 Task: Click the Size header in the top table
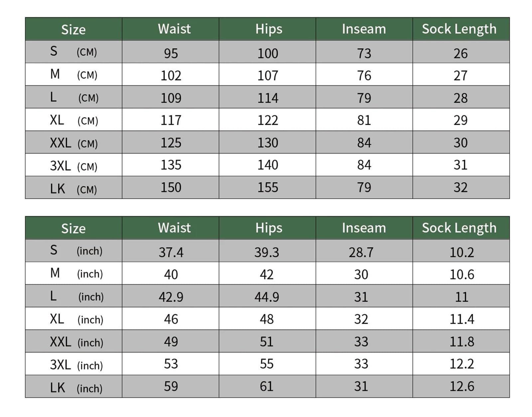[73, 30]
